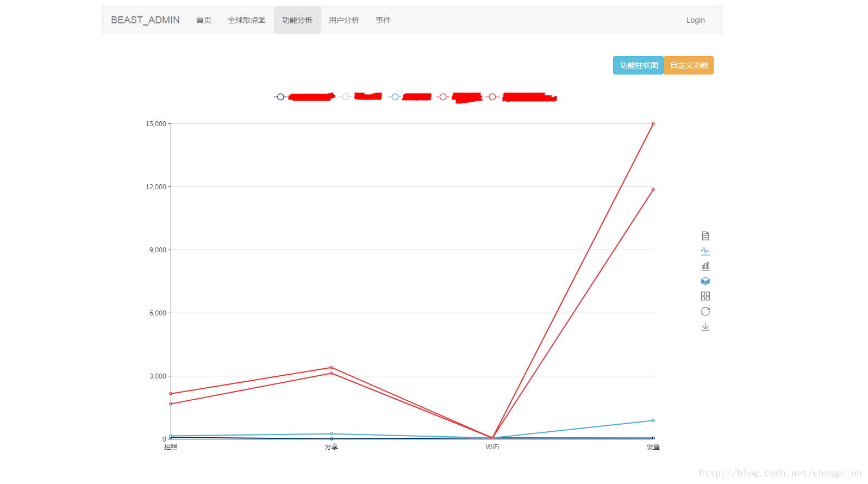Click the Login link
868x484 pixels.
(695, 20)
